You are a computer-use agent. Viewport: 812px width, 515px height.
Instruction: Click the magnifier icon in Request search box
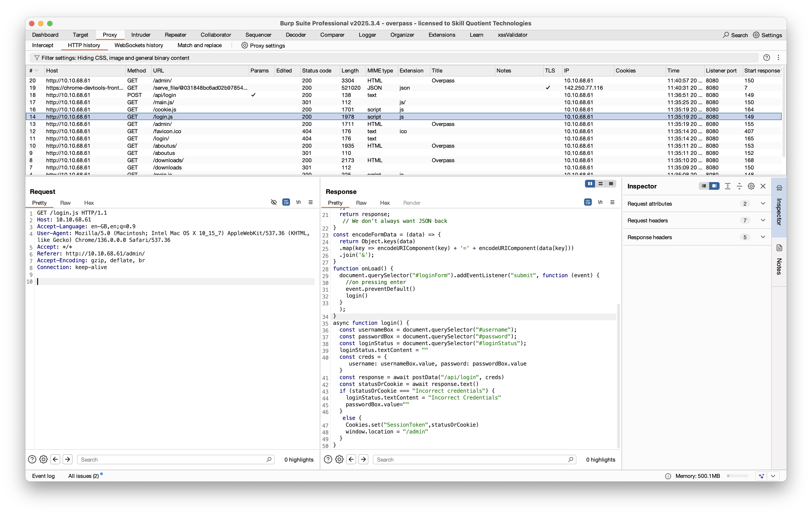coord(269,459)
